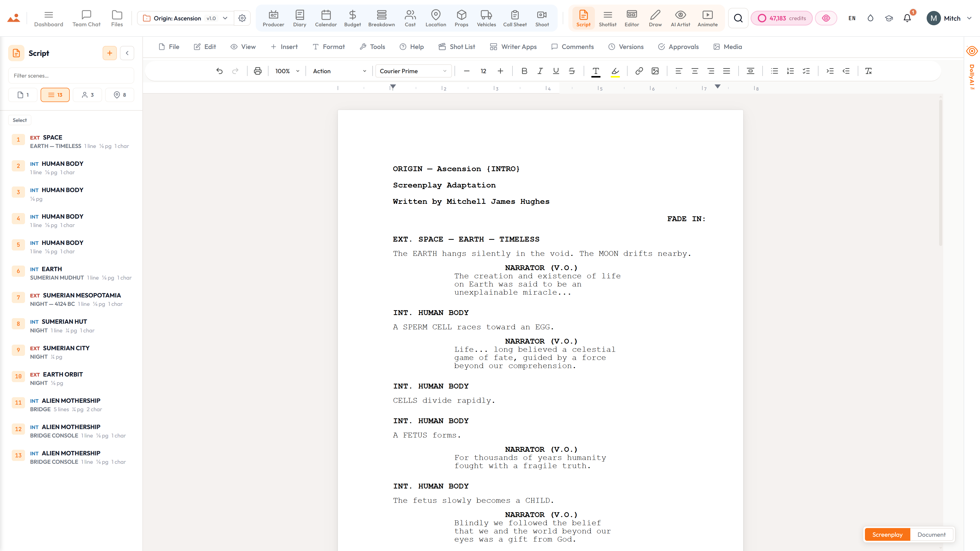Open the text color picker

(x=596, y=71)
